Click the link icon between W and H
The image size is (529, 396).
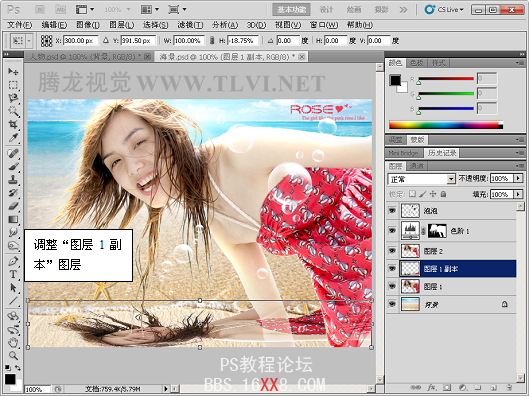[212, 40]
